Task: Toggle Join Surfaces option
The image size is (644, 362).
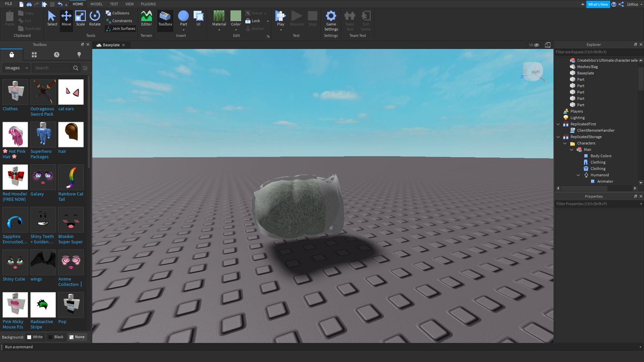Action: 120,28
